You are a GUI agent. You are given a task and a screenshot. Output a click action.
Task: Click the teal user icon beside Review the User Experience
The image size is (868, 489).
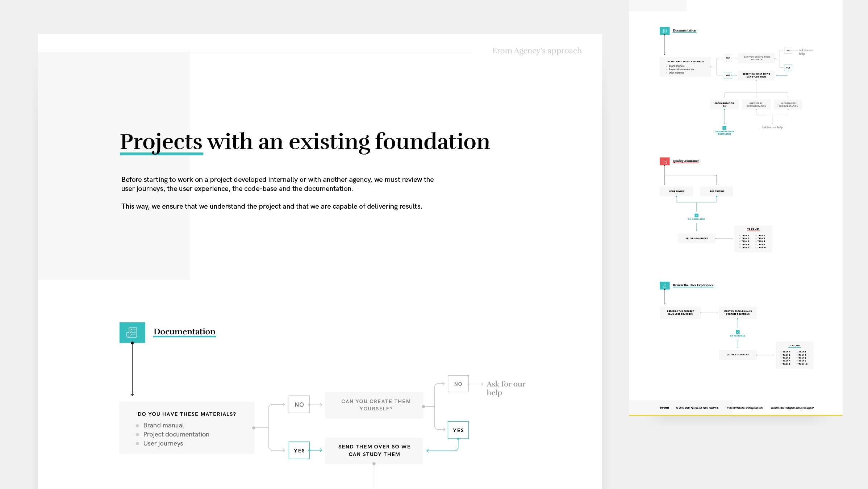coord(664,285)
